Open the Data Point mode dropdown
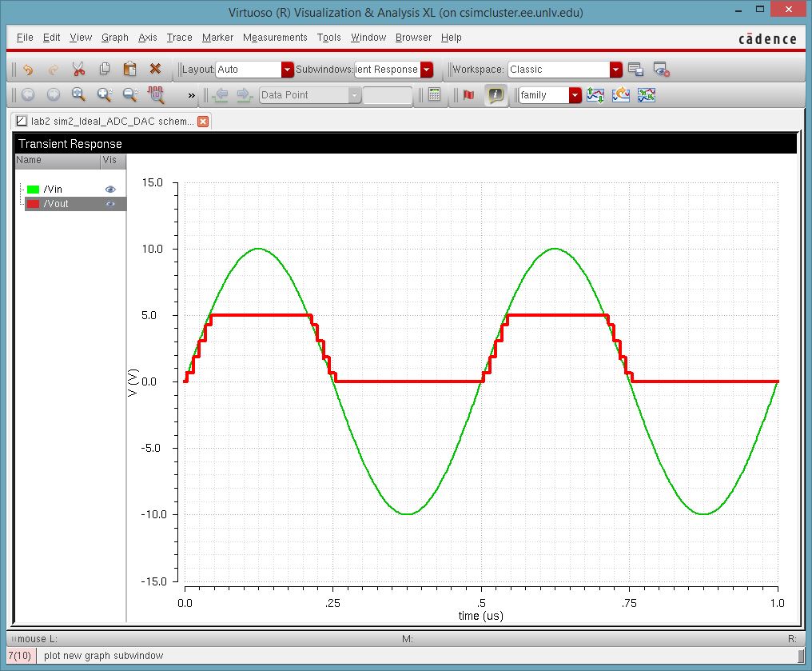Image resolution: width=812 pixels, height=671 pixels. click(x=353, y=95)
